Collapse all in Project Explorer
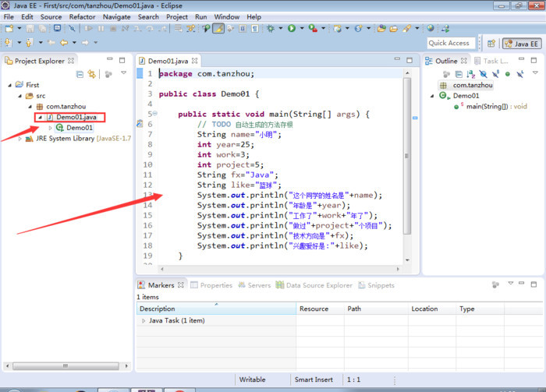 coord(80,74)
